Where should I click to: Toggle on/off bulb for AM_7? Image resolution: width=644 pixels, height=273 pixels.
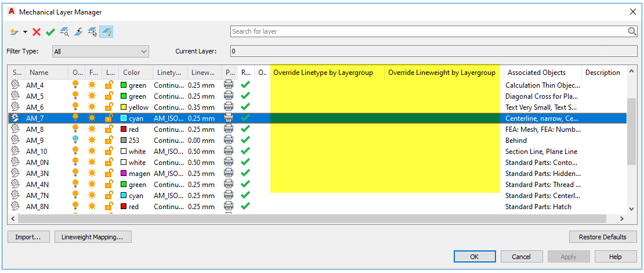(75, 118)
